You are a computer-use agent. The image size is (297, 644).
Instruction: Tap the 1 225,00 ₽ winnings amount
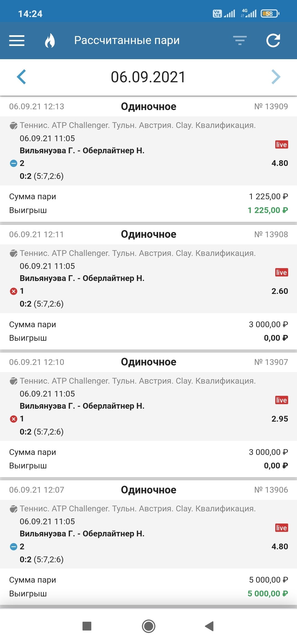268,210
